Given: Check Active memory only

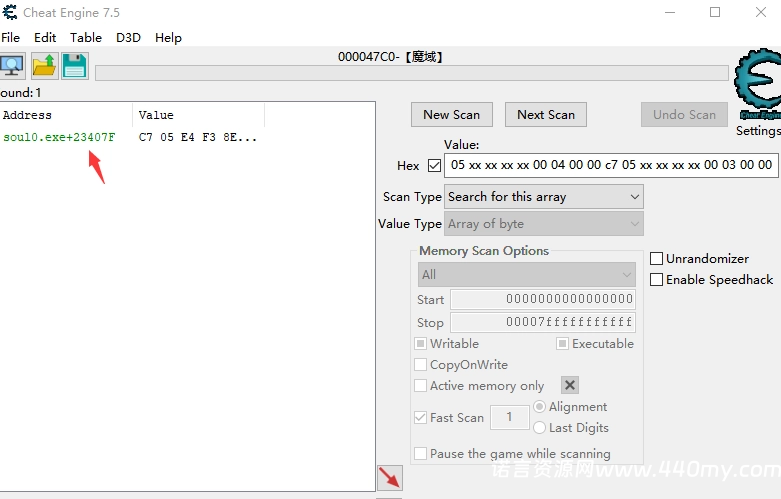Looking at the screenshot, I should tap(420, 385).
